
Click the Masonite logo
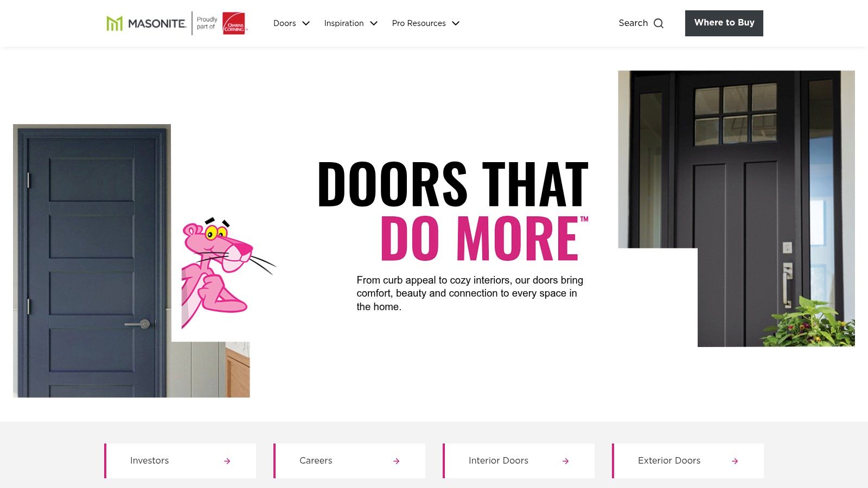pos(146,23)
